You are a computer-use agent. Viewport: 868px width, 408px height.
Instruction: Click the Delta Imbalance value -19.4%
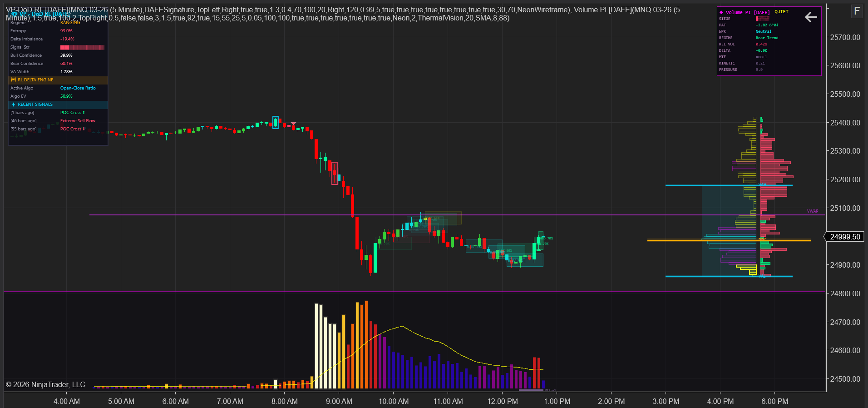click(x=67, y=39)
